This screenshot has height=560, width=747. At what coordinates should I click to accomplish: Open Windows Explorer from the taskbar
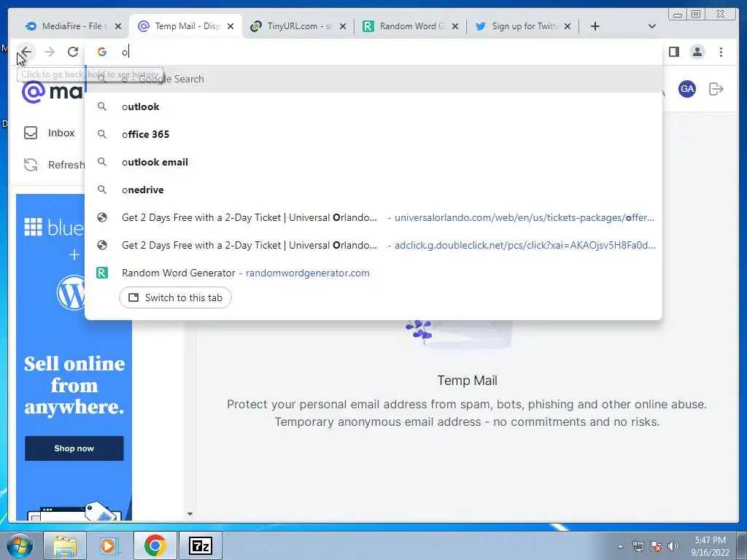coord(65,545)
